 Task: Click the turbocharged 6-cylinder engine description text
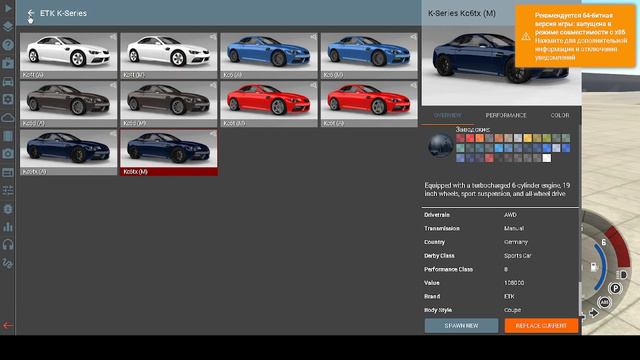click(x=497, y=189)
